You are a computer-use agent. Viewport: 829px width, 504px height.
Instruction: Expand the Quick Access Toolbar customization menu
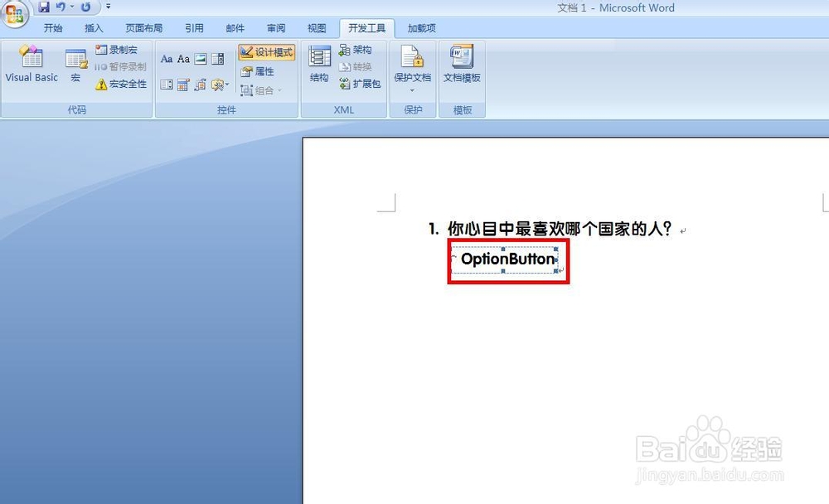[x=108, y=7]
